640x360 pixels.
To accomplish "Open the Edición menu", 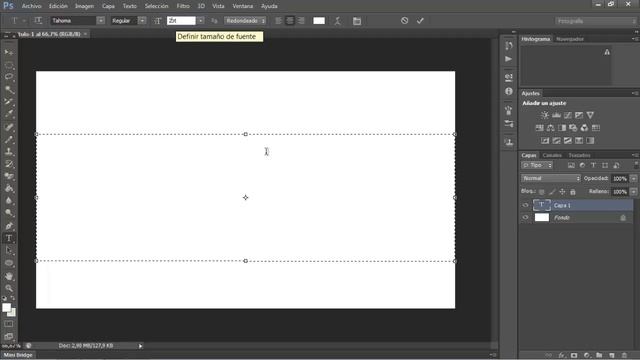I will coord(58,6).
